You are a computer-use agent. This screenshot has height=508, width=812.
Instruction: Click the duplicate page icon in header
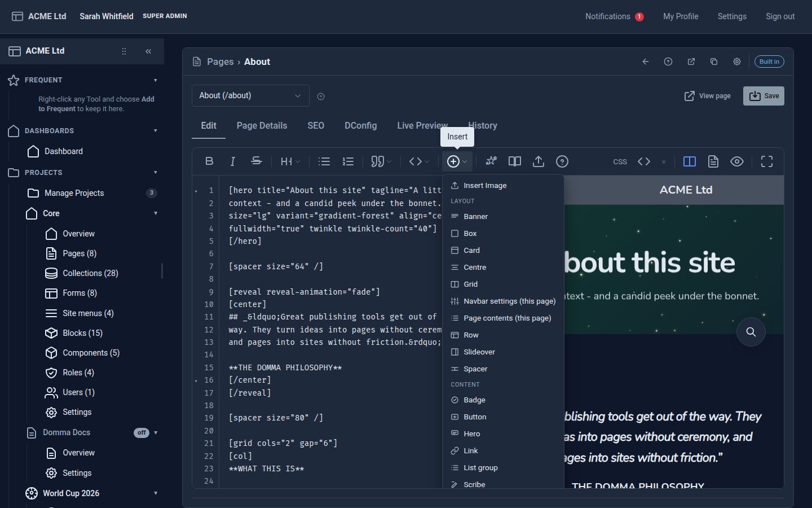[714, 62]
